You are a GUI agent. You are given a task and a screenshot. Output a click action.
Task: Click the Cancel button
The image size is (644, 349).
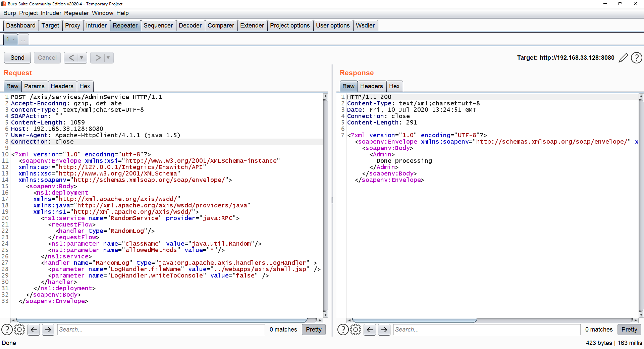47,58
